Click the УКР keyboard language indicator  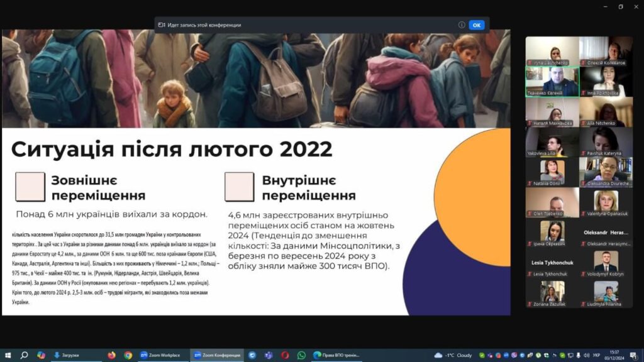(596, 355)
